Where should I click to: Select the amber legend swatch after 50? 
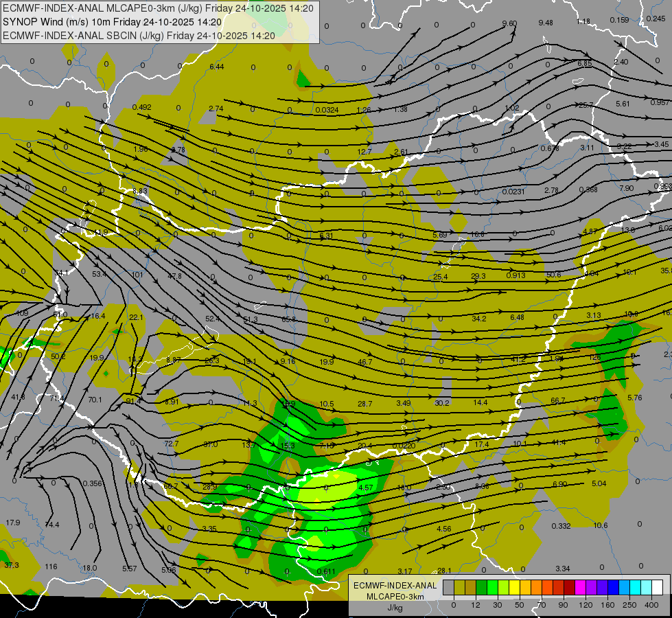tap(525, 587)
